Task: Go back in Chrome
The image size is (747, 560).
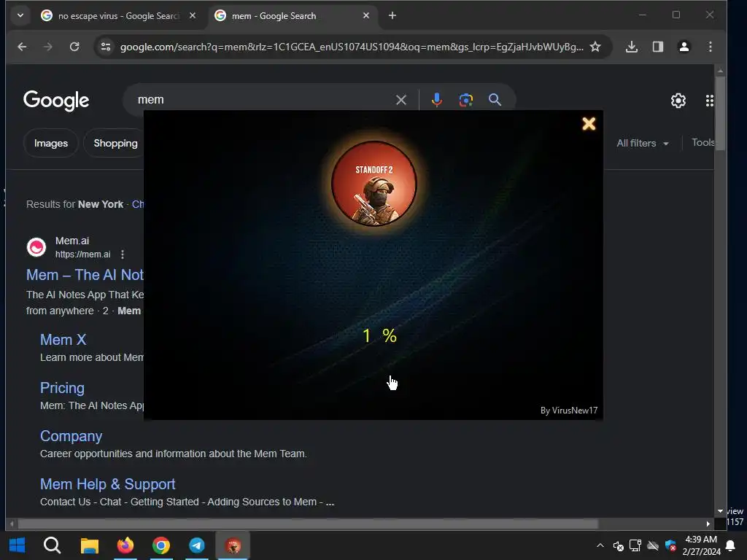Action: click(x=22, y=47)
